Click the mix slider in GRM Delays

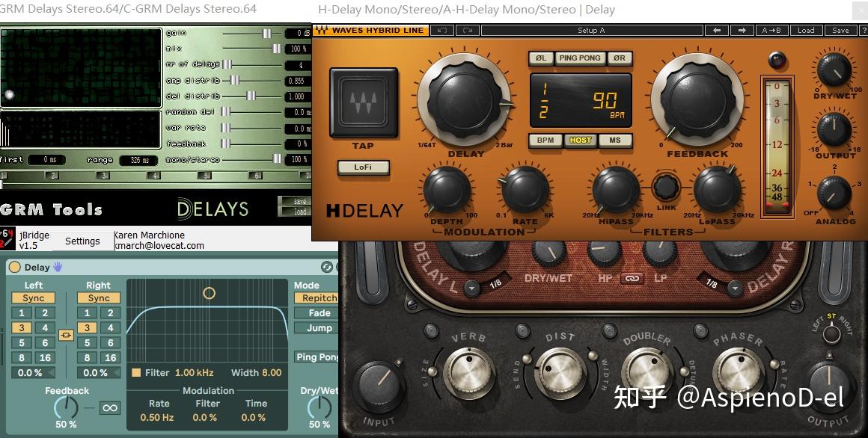coord(252,49)
